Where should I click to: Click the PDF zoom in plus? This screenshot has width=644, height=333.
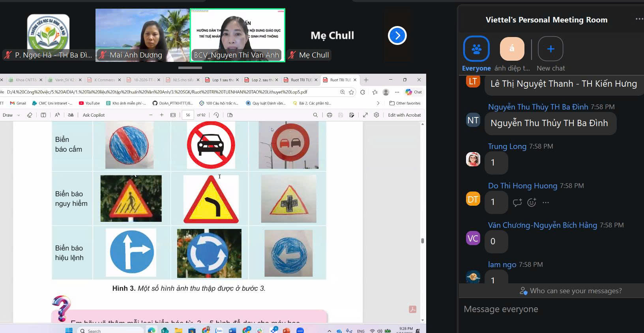pos(162,115)
